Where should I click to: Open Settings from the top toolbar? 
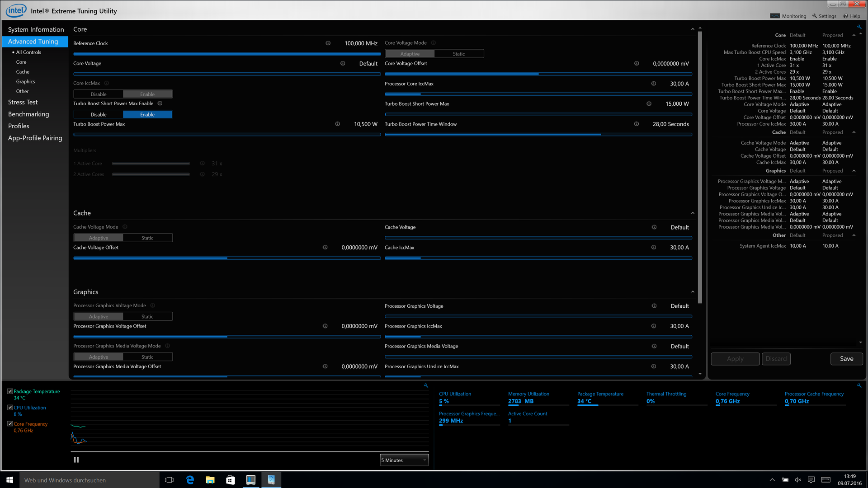824,16
